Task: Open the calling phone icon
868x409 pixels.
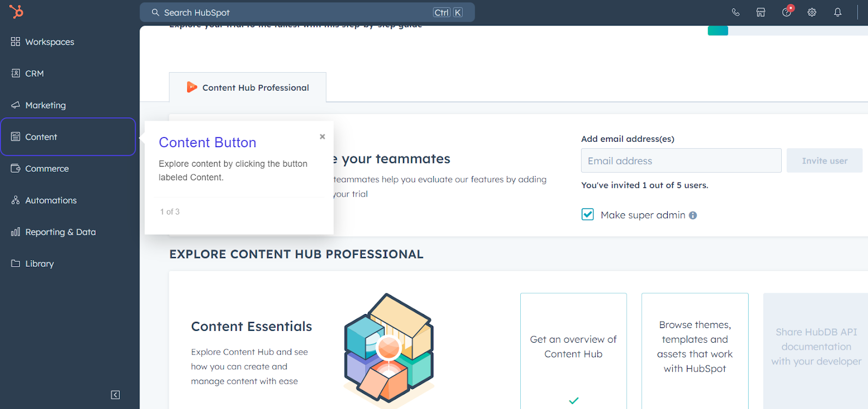Action: pos(736,12)
